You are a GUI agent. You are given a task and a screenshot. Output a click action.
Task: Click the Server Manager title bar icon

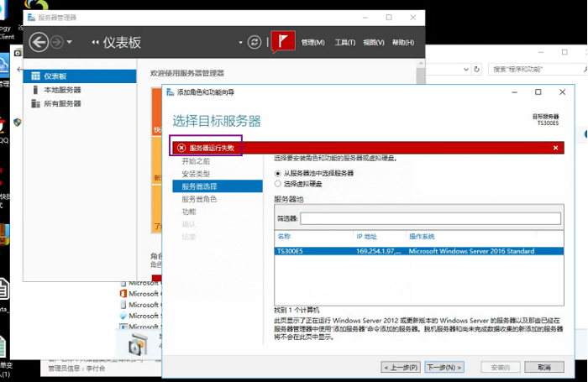[x=32, y=18]
